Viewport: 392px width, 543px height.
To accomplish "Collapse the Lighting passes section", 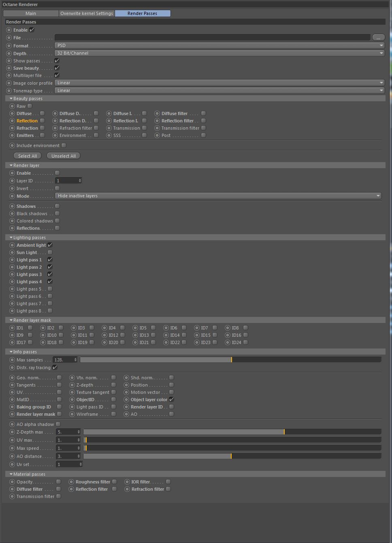I will pyautogui.click(x=11, y=237).
